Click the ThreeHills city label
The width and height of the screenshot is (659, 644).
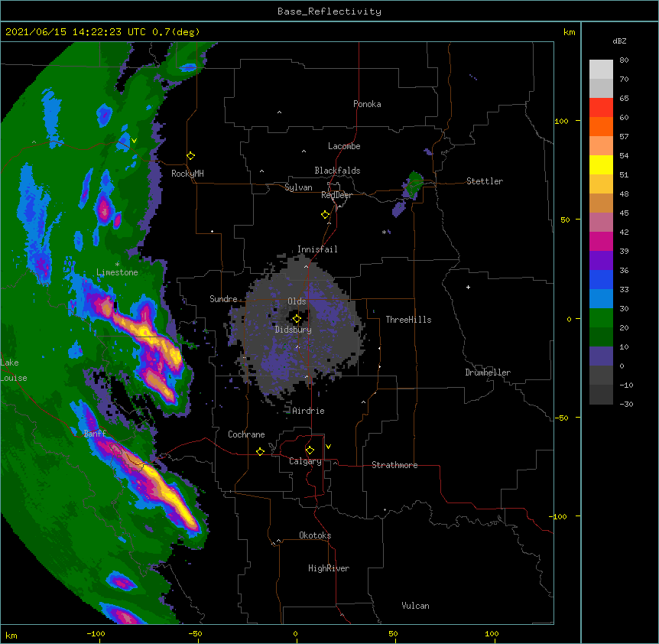[408, 320]
